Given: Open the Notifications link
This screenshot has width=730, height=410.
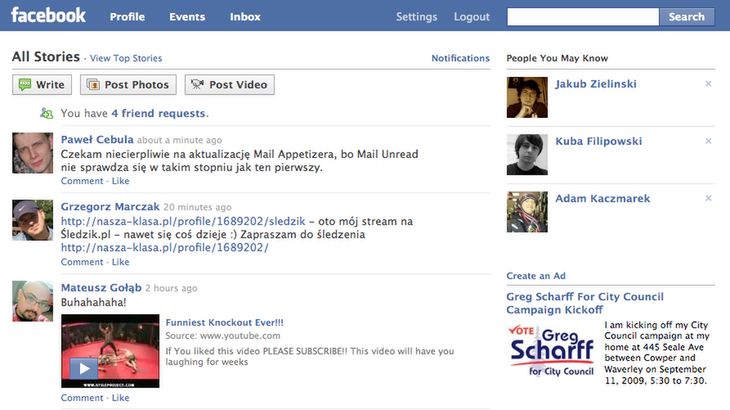Looking at the screenshot, I should click(x=460, y=58).
